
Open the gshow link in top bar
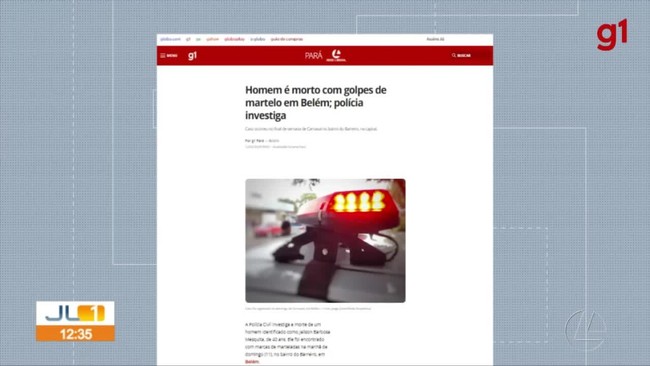click(212, 39)
